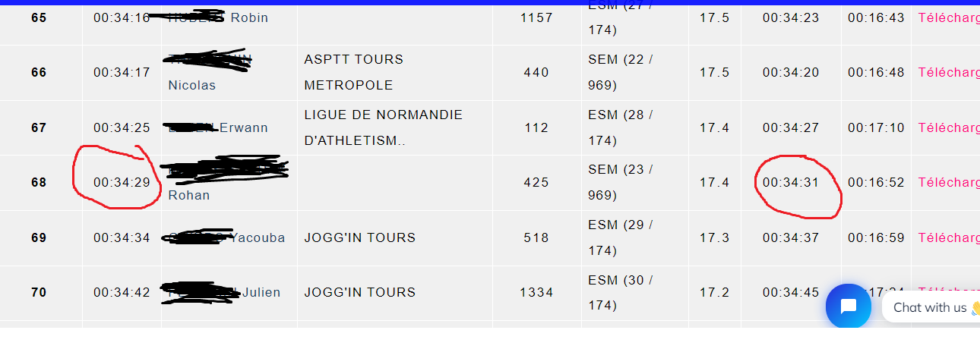Click bib number 1157
Viewport: 980px width, 349px height.
click(536, 17)
